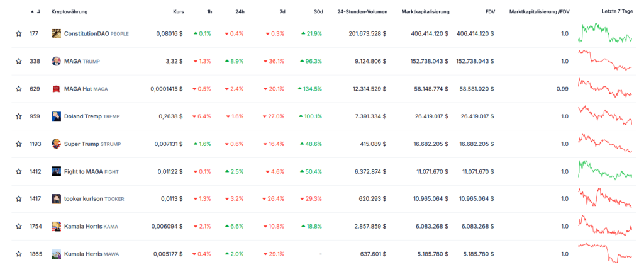Sort by the 24-Stunden-Volumen header

362,12
